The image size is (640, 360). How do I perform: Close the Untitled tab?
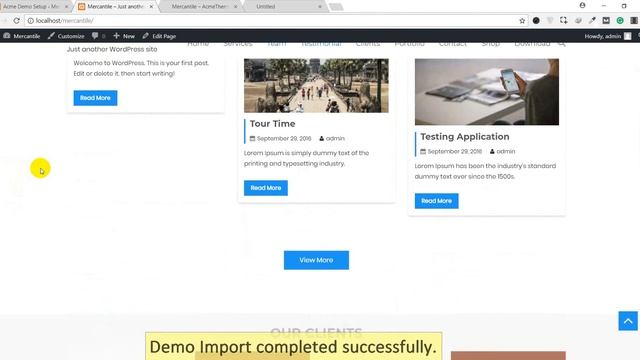click(320, 7)
